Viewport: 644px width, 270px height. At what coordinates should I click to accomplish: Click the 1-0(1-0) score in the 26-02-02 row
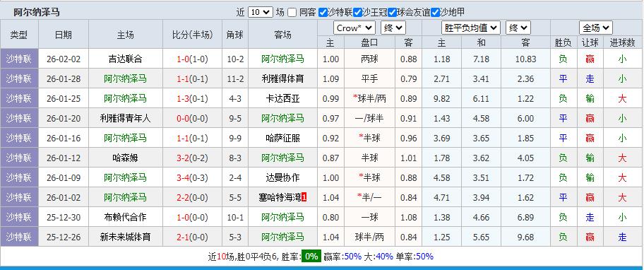[192, 59]
